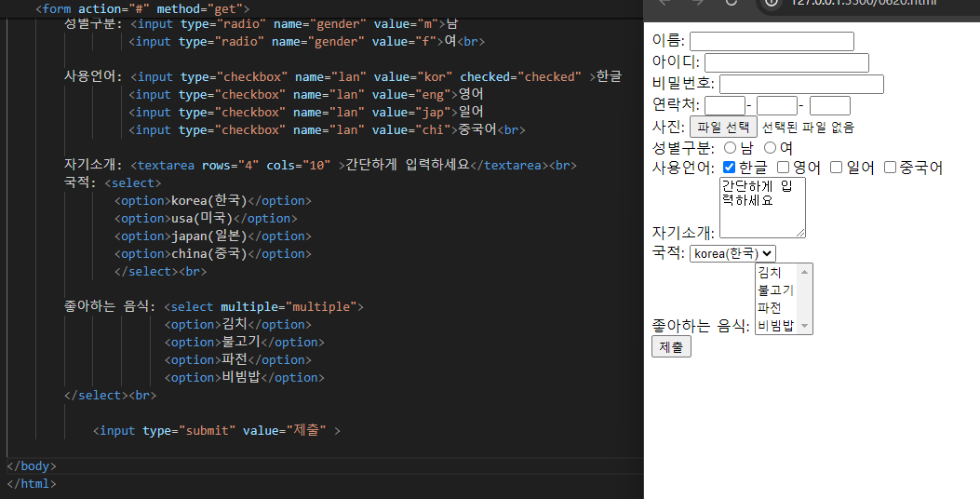Select 파전 in the food list
Viewport: 980px width, 499px height.
774,307
